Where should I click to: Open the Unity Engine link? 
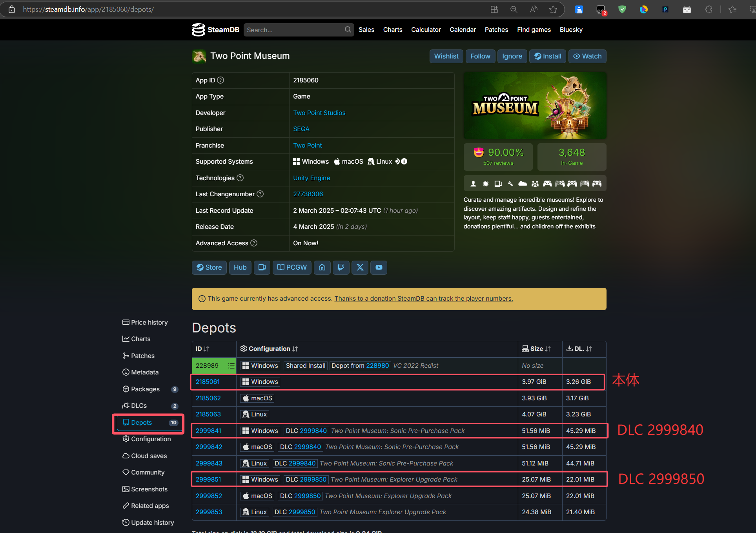pyautogui.click(x=312, y=178)
